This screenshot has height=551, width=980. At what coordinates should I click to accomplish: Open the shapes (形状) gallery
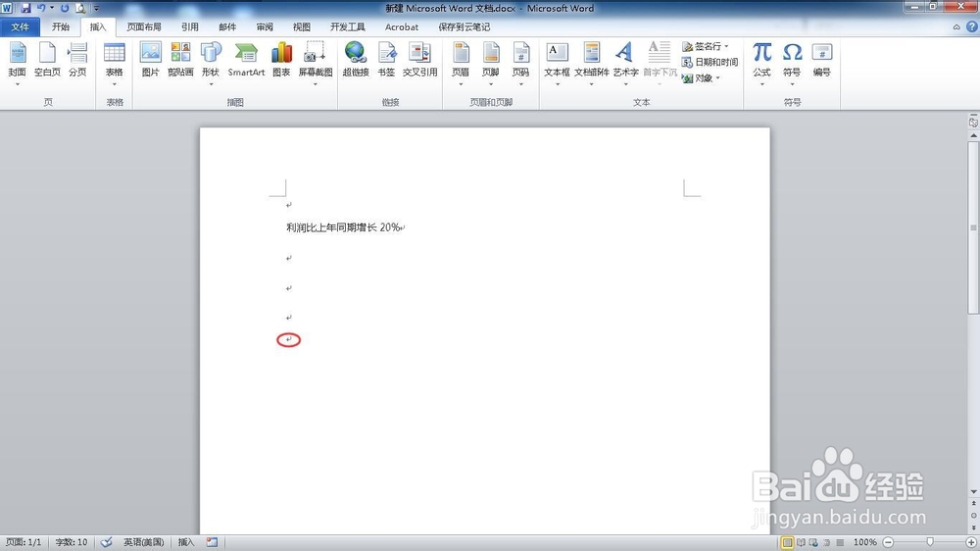pyautogui.click(x=211, y=63)
